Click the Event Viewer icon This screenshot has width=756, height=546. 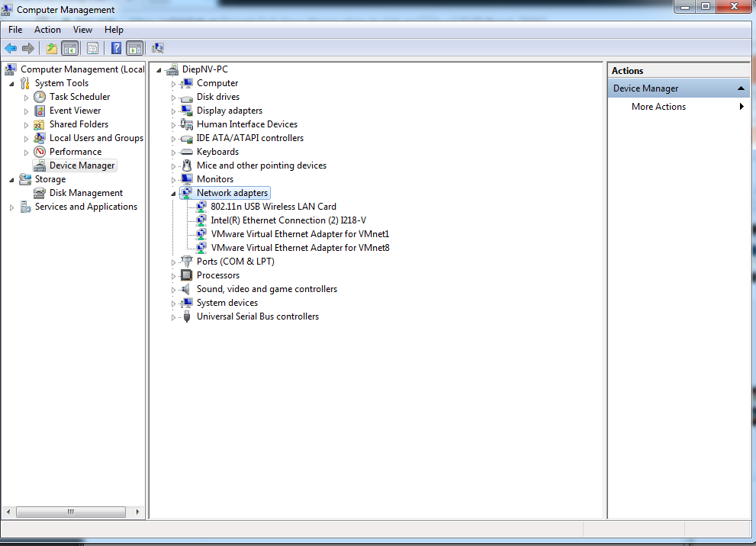(40, 111)
